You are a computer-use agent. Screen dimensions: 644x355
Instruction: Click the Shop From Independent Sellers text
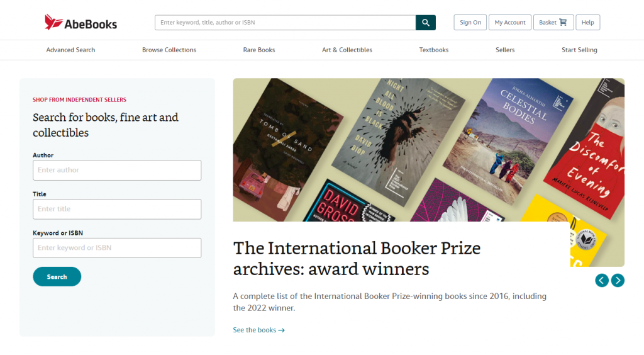80,100
